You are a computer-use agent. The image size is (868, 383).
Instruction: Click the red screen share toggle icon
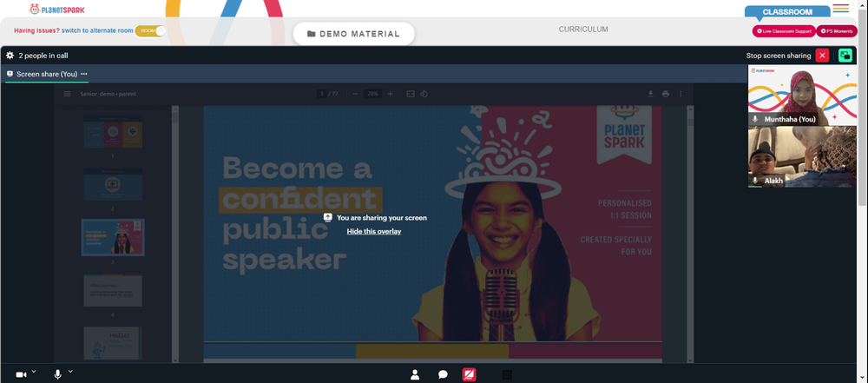469,374
